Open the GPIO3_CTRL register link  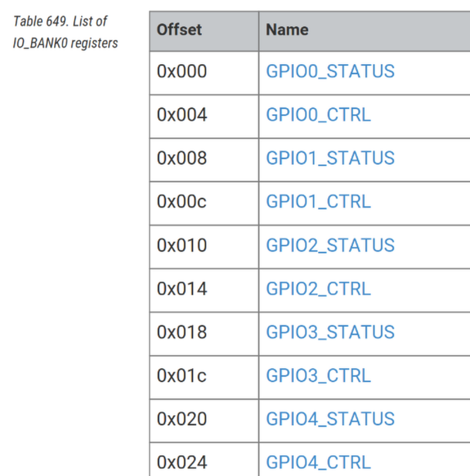point(318,376)
